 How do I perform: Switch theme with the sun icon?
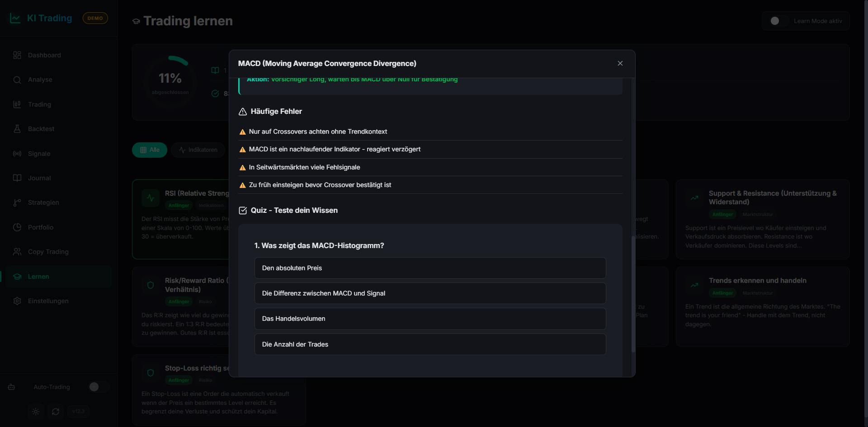36,411
